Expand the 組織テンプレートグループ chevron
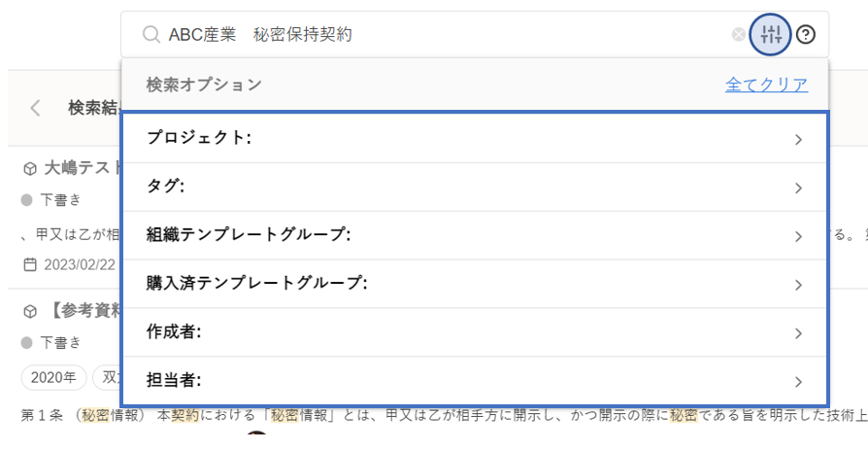This screenshot has width=868, height=450. pos(798,236)
